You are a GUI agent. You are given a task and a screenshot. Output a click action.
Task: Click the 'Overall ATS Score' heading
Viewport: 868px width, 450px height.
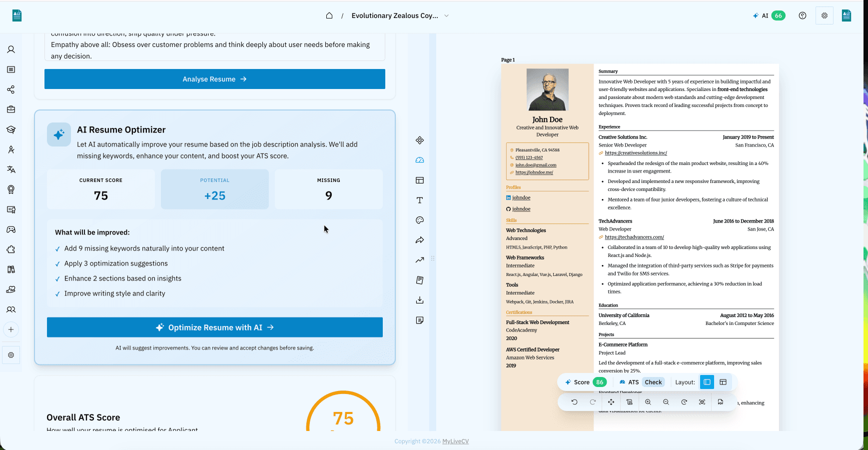pyautogui.click(x=83, y=417)
